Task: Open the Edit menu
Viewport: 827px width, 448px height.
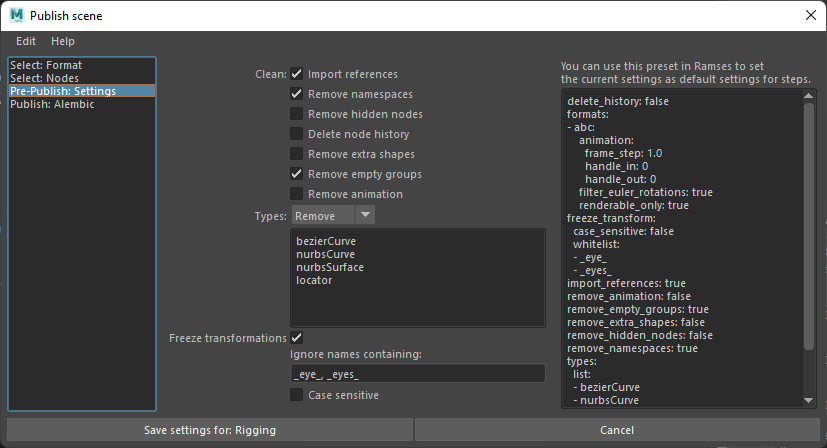Action: point(26,41)
